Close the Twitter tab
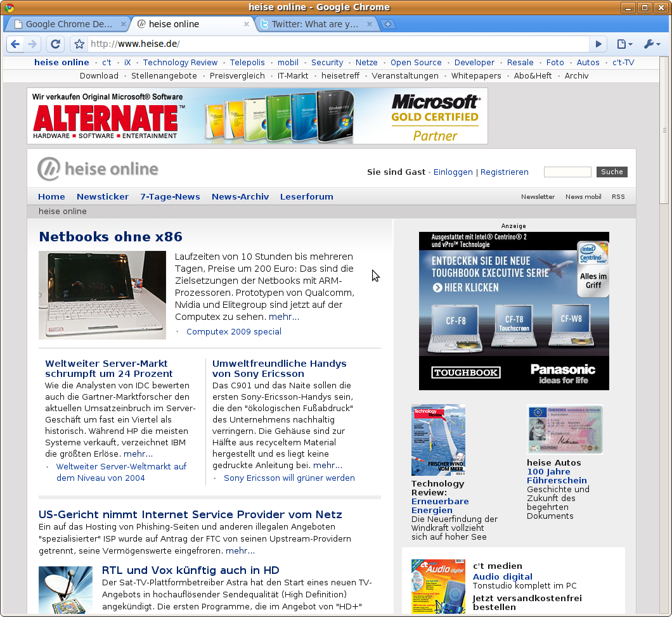 click(x=370, y=24)
